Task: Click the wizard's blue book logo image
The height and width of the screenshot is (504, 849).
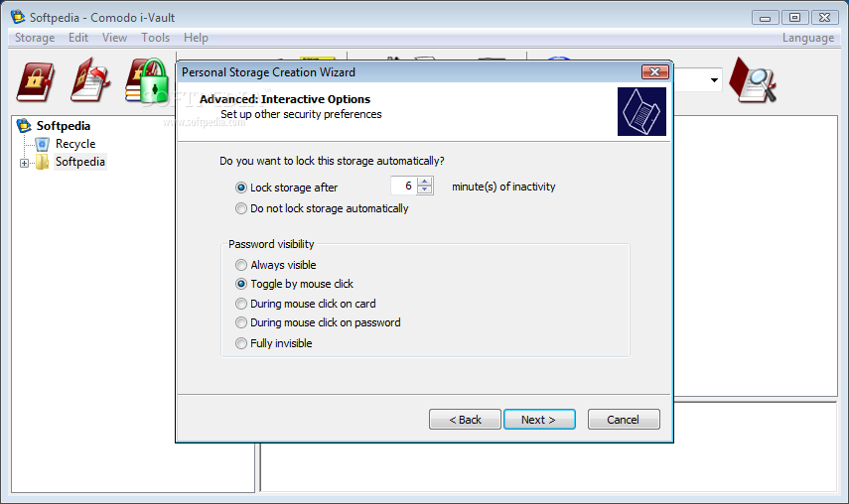Action: (641, 111)
